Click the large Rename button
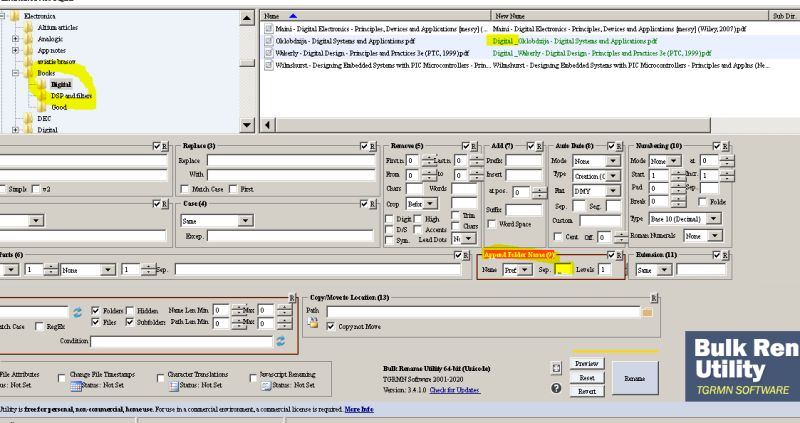The width and height of the screenshot is (800, 423). coord(634,378)
